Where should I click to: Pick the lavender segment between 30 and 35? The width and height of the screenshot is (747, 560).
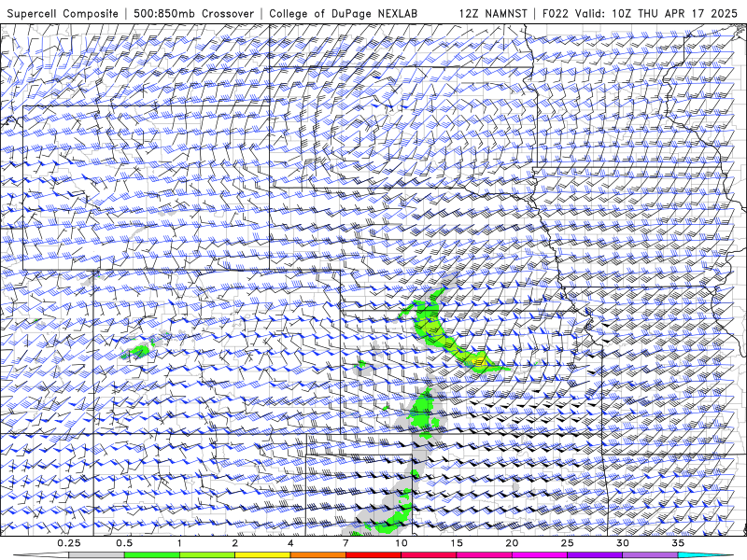click(x=650, y=555)
